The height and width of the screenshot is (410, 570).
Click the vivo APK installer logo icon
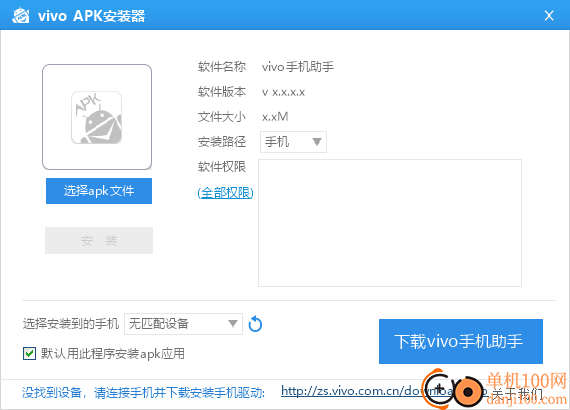21,16
